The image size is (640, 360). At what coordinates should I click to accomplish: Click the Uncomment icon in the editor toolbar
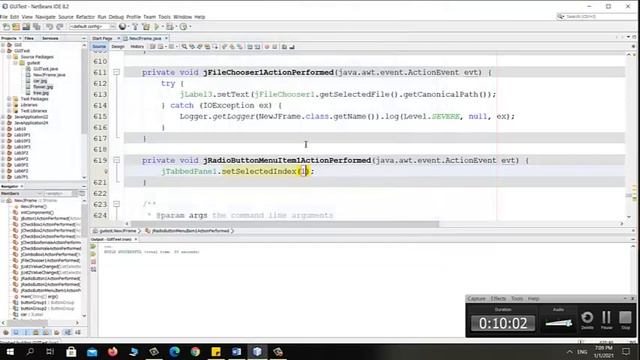tap(292, 47)
